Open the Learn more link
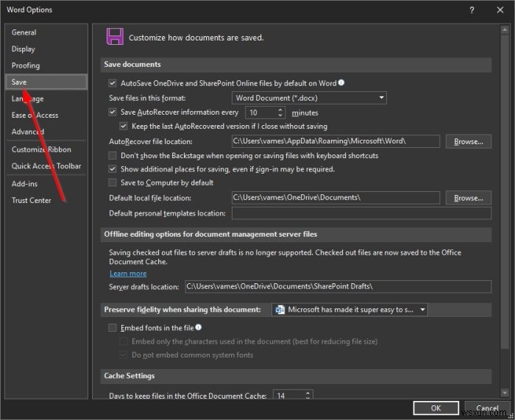The height and width of the screenshot is (420, 515). 128,274
